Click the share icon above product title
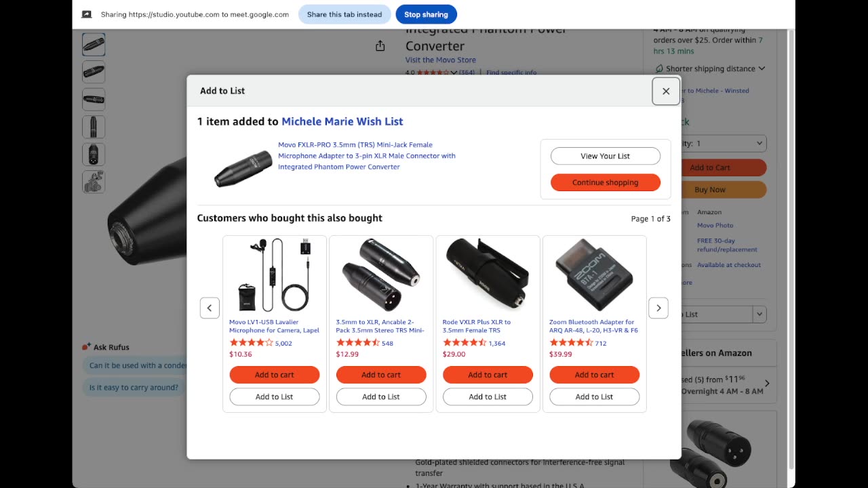 (x=380, y=46)
